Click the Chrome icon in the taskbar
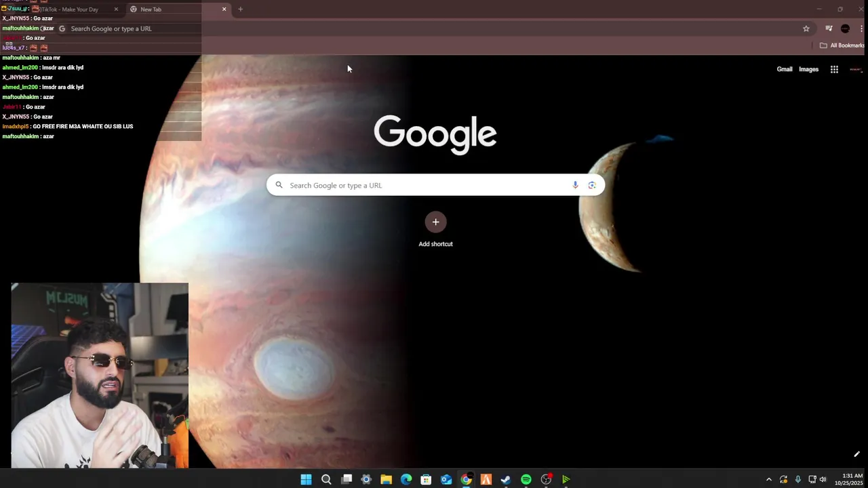The image size is (868, 488). (x=466, y=480)
